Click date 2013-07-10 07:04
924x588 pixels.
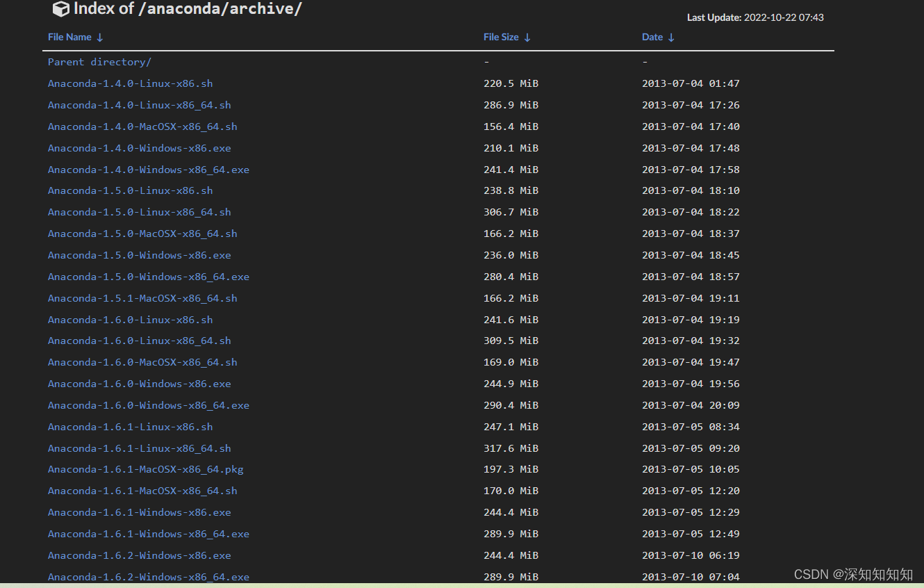[691, 577]
